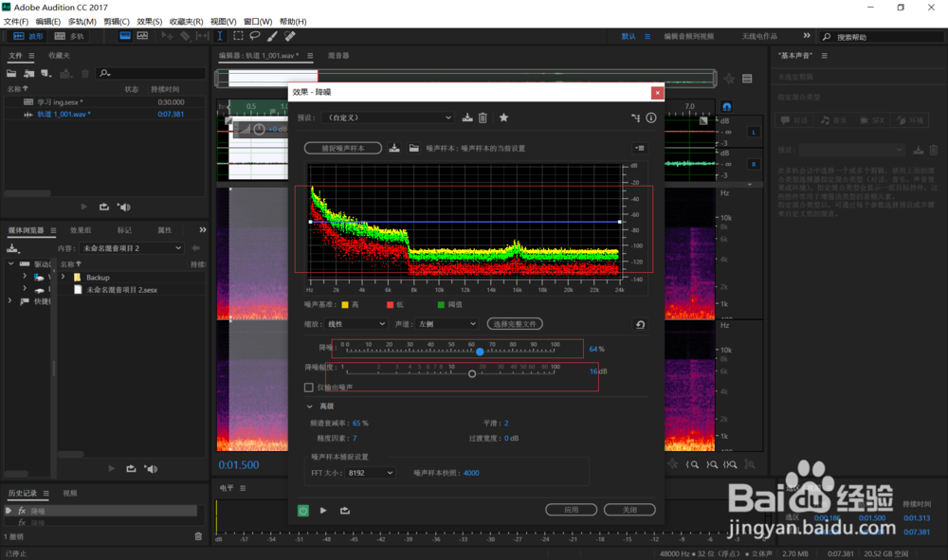
Task: Switch to the 收藏夹 tab beside 文件
Action: tap(59, 56)
